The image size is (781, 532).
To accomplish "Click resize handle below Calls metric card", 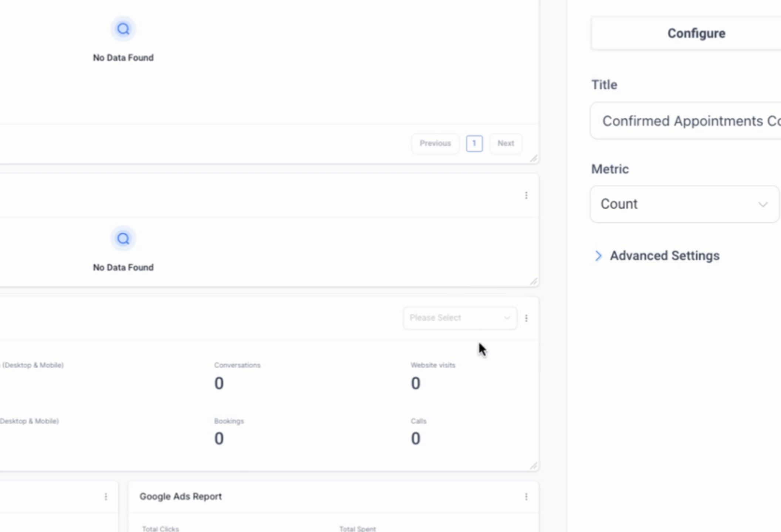I will pos(533,466).
